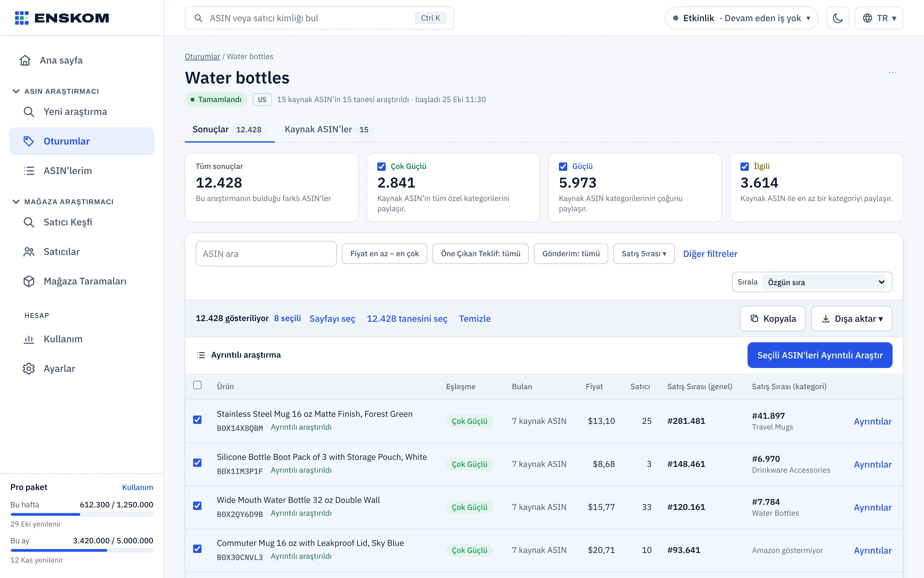Collapse the MAĞAZA ARAŞTIRMACI section
This screenshot has width=924, height=578.
[x=64, y=202]
